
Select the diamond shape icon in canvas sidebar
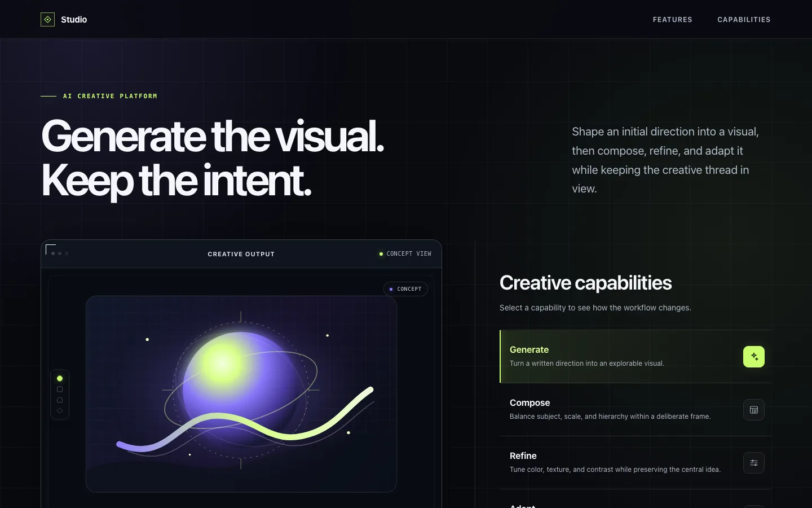(60, 411)
